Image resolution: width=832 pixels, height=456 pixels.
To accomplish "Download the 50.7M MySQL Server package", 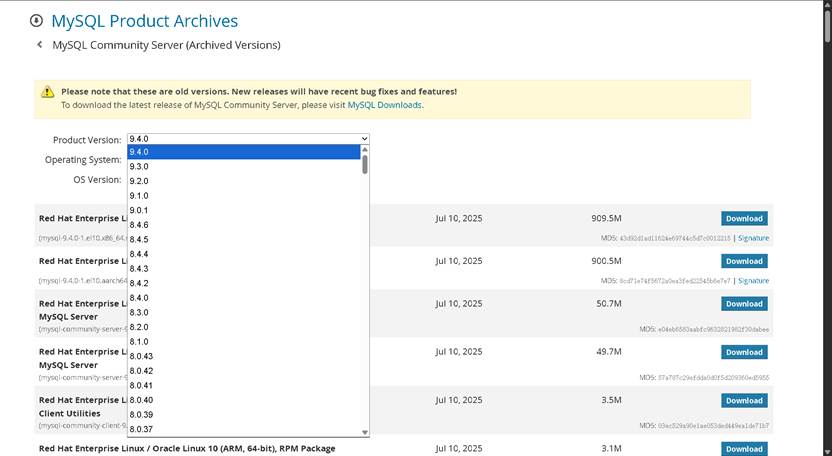I will point(744,304).
